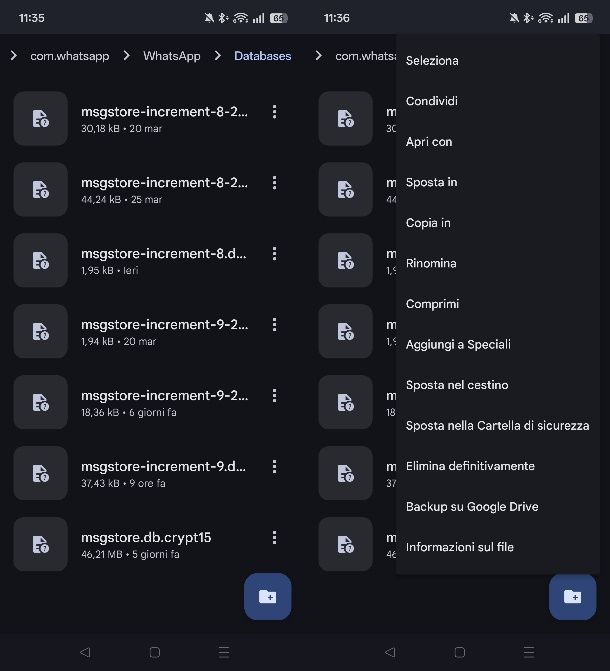The width and height of the screenshot is (610, 671).
Task: Open Informazioni sul file
Action: point(460,547)
